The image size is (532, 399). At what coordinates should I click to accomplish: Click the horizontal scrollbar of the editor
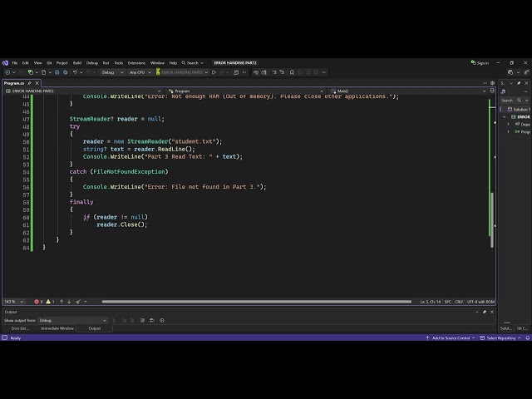click(x=257, y=302)
